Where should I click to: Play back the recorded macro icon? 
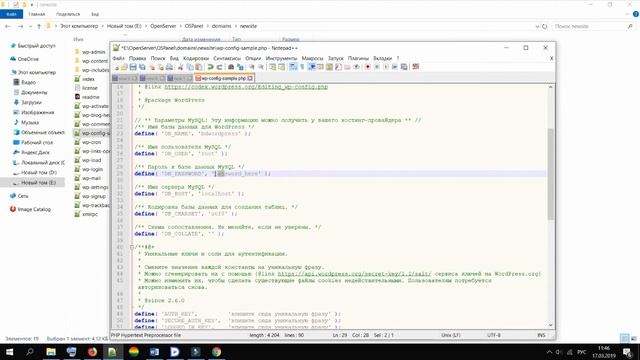point(386,67)
